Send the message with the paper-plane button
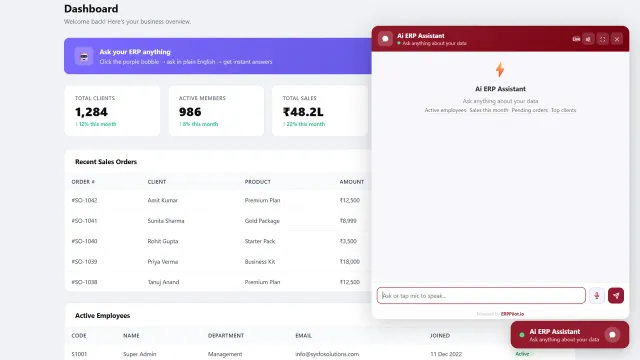The width and height of the screenshot is (640, 360). pyautogui.click(x=616, y=296)
